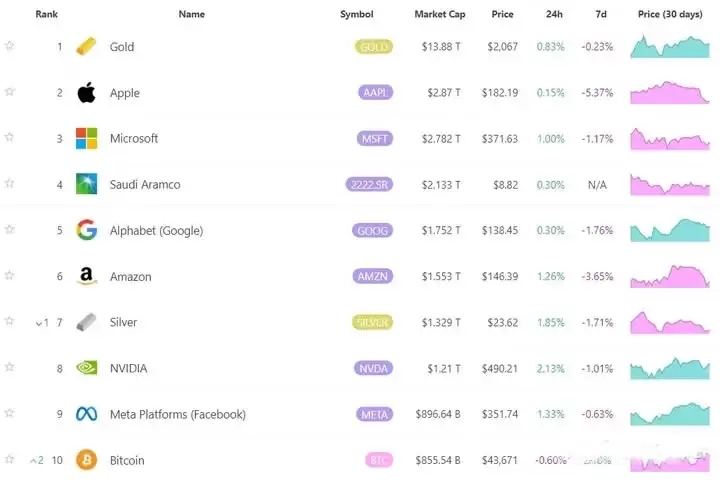Click the 7d column header
The height and width of the screenshot is (480, 720).
(x=602, y=15)
